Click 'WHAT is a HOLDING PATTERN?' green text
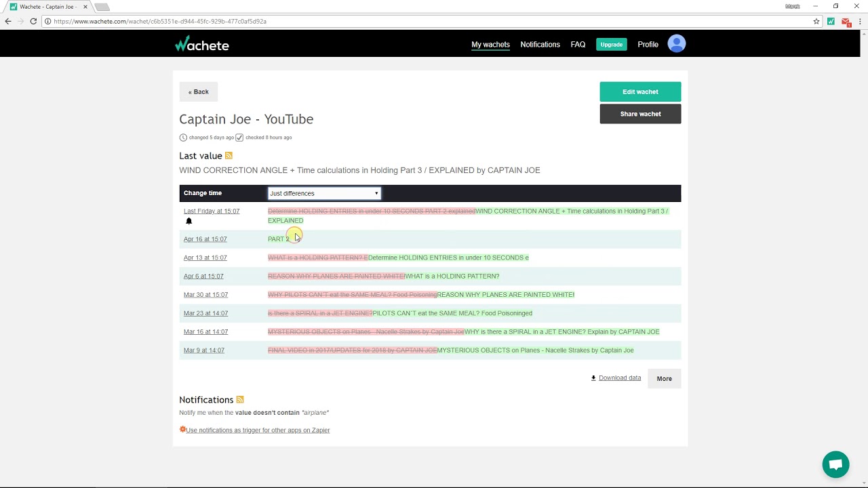Image resolution: width=868 pixels, height=488 pixels. 452,277
